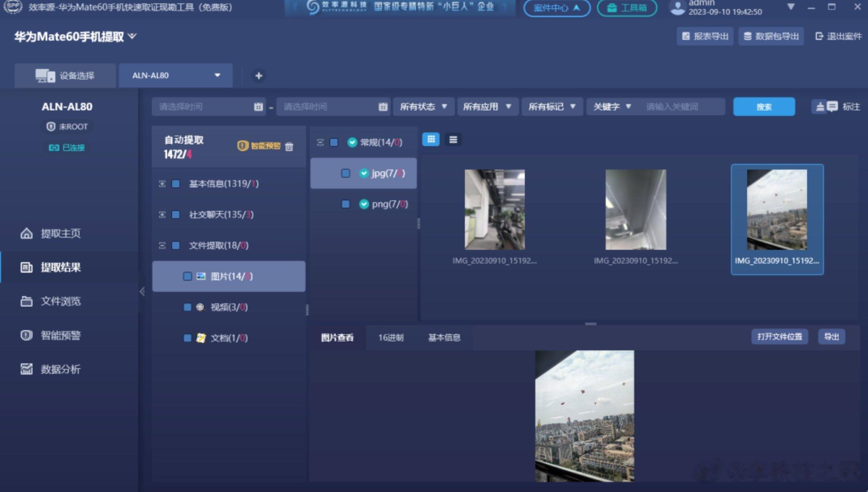Check the 视频(3/0) checkbox
The height and width of the screenshot is (492, 868).
point(187,307)
